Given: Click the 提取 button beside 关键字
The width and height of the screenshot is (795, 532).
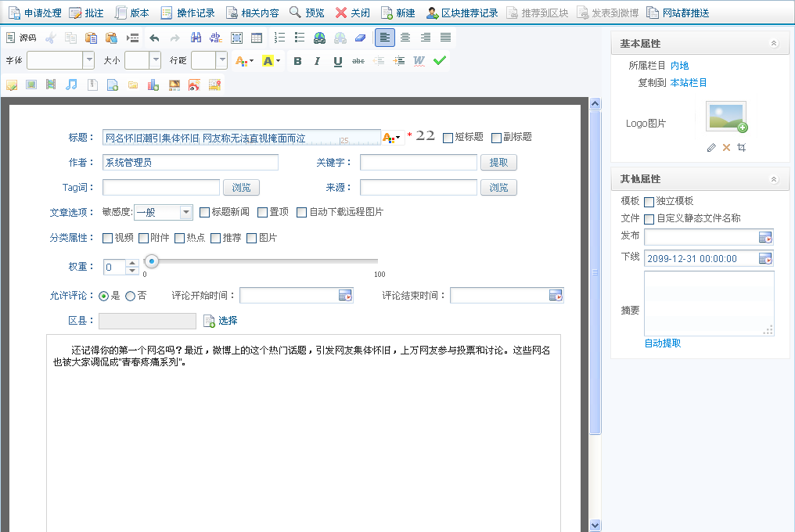Looking at the screenshot, I should [x=498, y=163].
